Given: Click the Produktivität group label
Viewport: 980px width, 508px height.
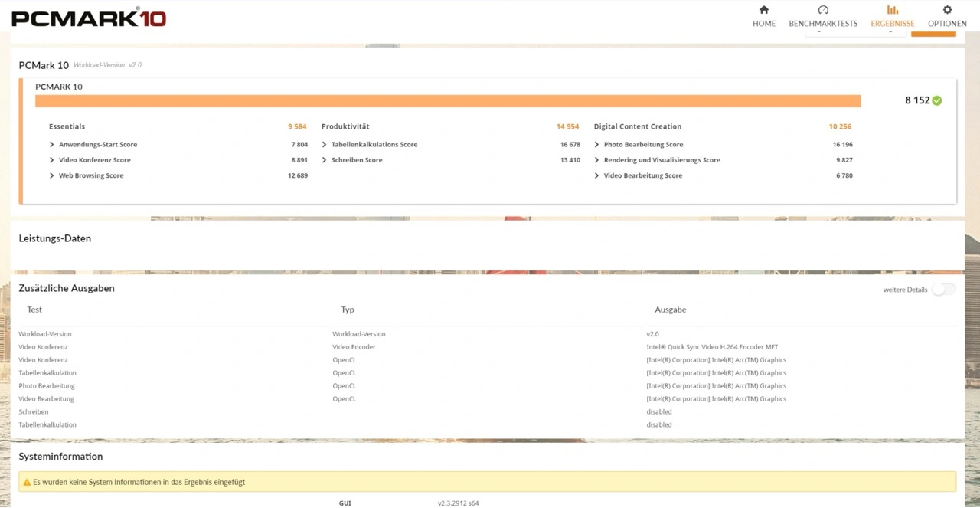Looking at the screenshot, I should pyautogui.click(x=345, y=126).
